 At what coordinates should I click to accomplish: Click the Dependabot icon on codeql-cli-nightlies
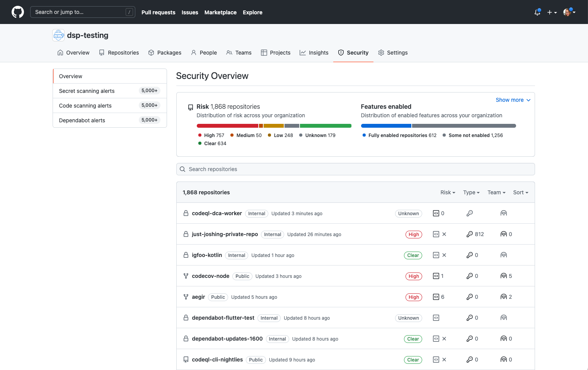click(x=506, y=359)
